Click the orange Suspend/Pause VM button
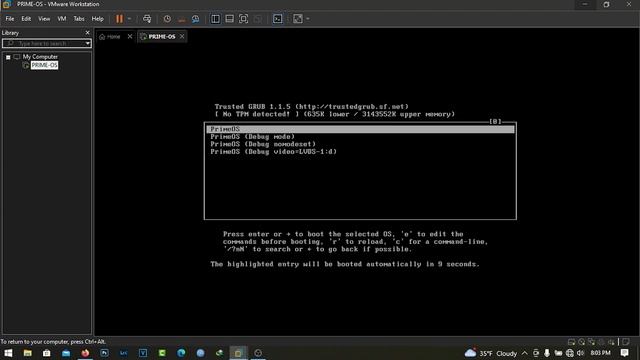 pyautogui.click(x=119, y=19)
